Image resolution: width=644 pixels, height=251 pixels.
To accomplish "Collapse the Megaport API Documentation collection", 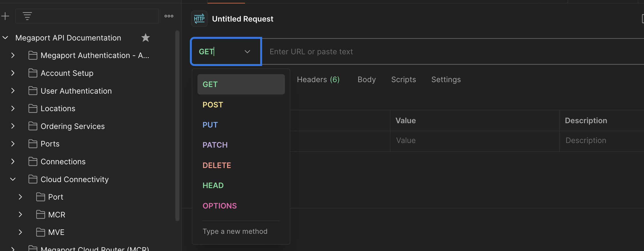I will click(5, 38).
